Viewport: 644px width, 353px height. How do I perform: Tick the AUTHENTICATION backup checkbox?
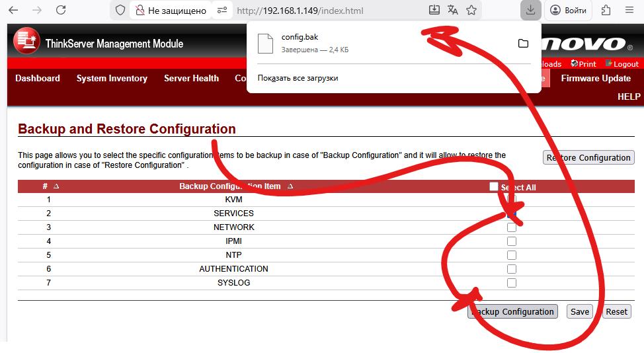511,269
